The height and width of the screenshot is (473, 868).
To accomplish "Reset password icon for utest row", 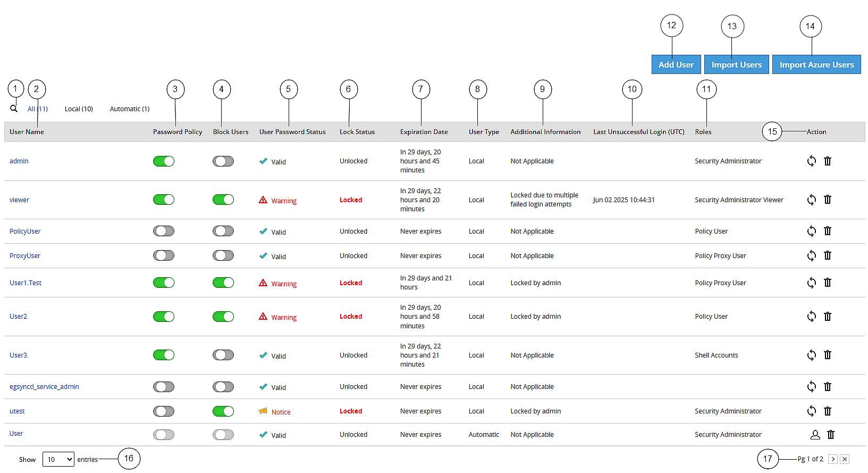I will click(811, 411).
